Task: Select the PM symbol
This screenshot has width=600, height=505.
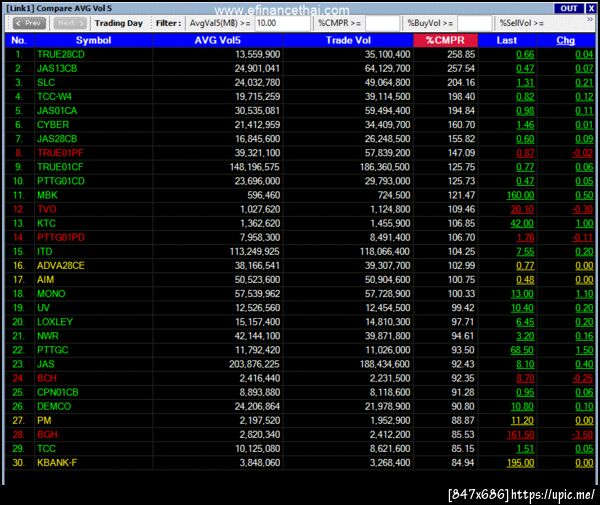Action: 44,421
